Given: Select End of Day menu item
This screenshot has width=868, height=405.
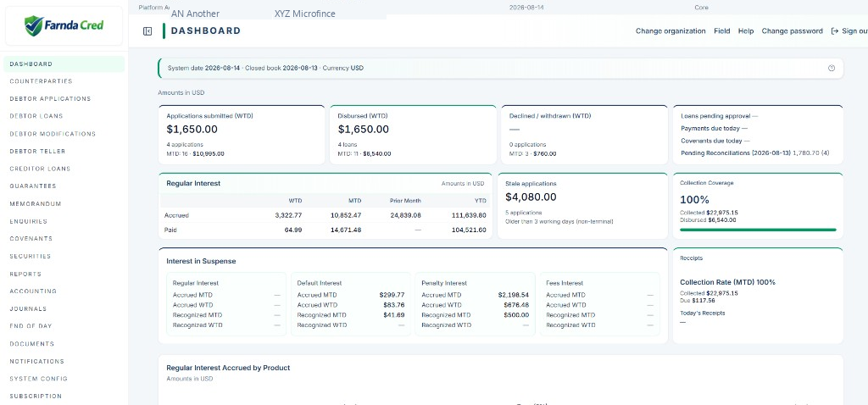Looking at the screenshot, I should click(64, 326).
